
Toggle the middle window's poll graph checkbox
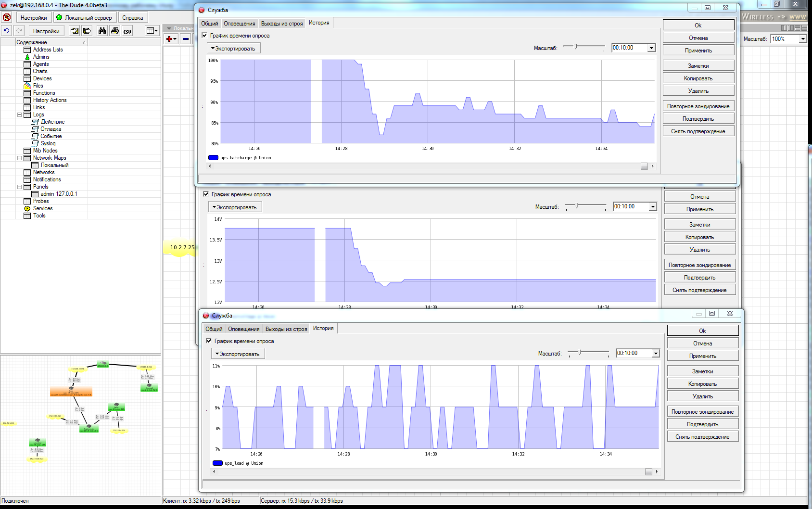click(206, 194)
